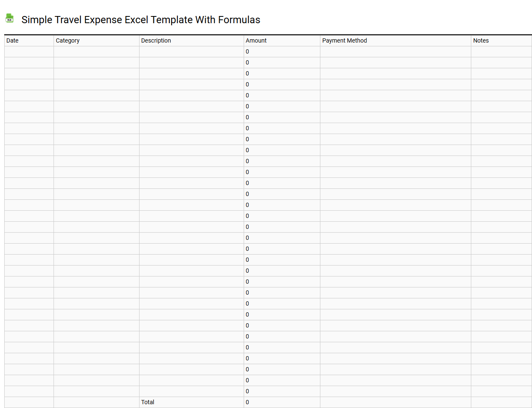Select the Description column header

156,40
